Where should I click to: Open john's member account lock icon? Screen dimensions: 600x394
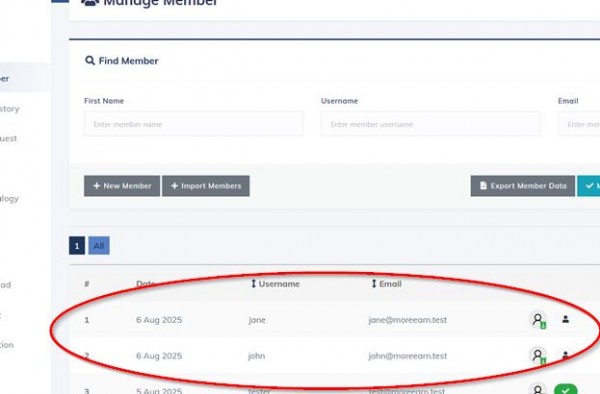538,356
